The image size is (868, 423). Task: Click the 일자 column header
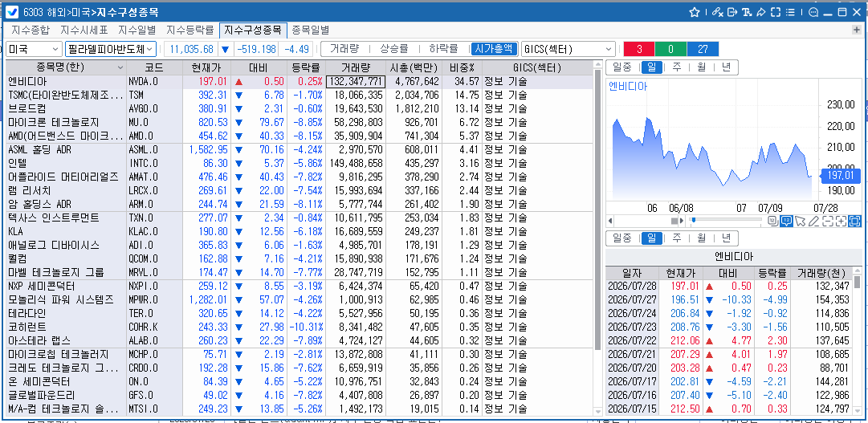(x=632, y=272)
